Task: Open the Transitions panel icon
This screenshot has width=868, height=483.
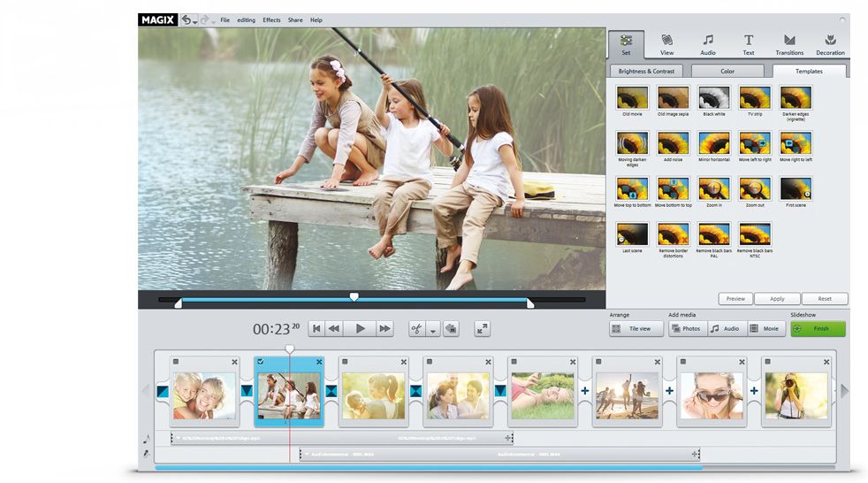Action: 789,44
